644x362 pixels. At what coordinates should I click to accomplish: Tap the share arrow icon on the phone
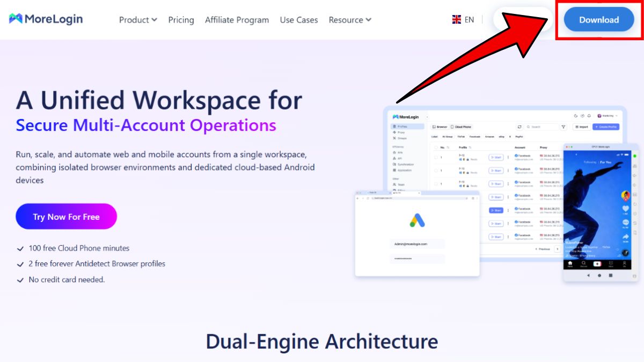point(626,237)
